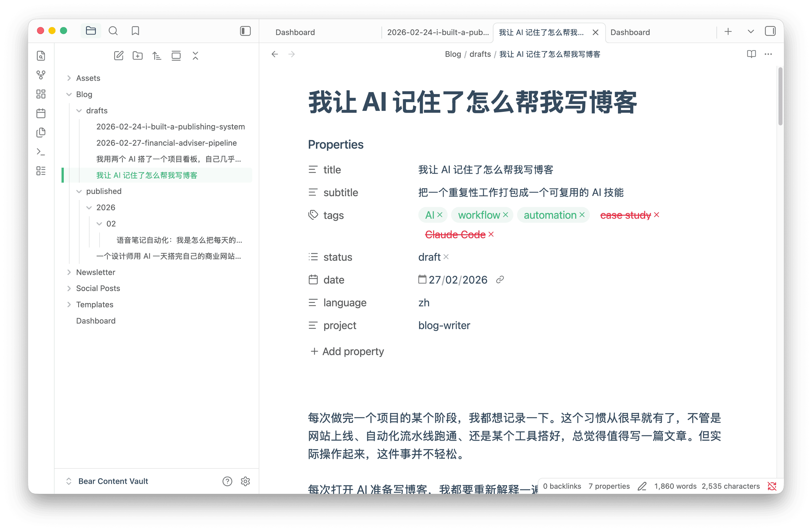Viewport: 812px width, 531px height.
Task: Expand the Newsletter folder
Action: 96,272
